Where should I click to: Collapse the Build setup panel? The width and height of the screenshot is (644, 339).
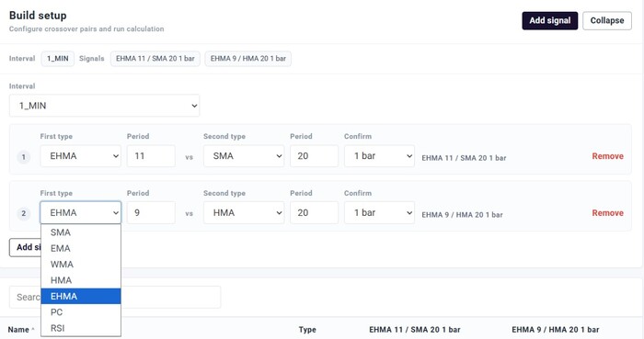[x=607, y=20]
